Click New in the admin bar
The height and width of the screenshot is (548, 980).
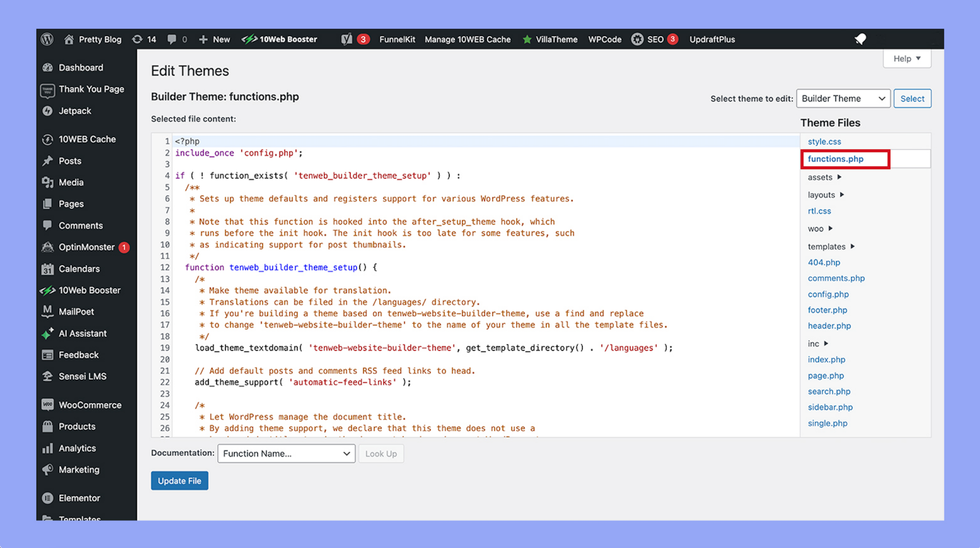pos(214,39)
